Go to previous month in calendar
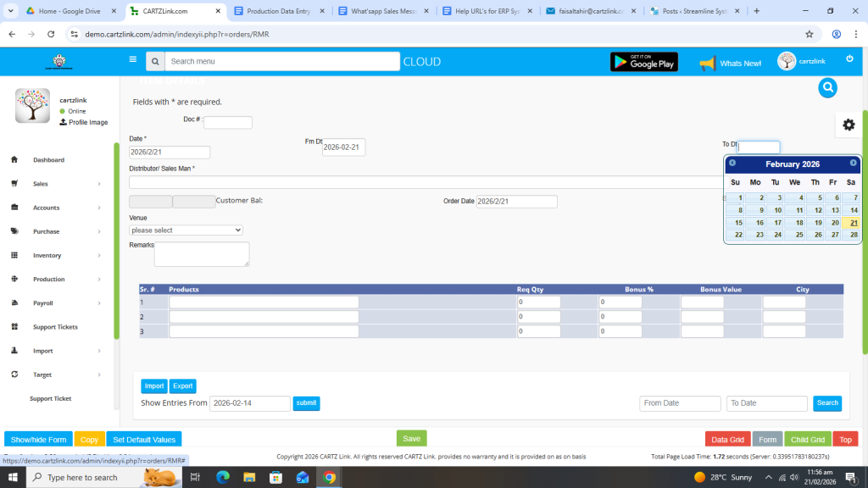 (732, 164)
